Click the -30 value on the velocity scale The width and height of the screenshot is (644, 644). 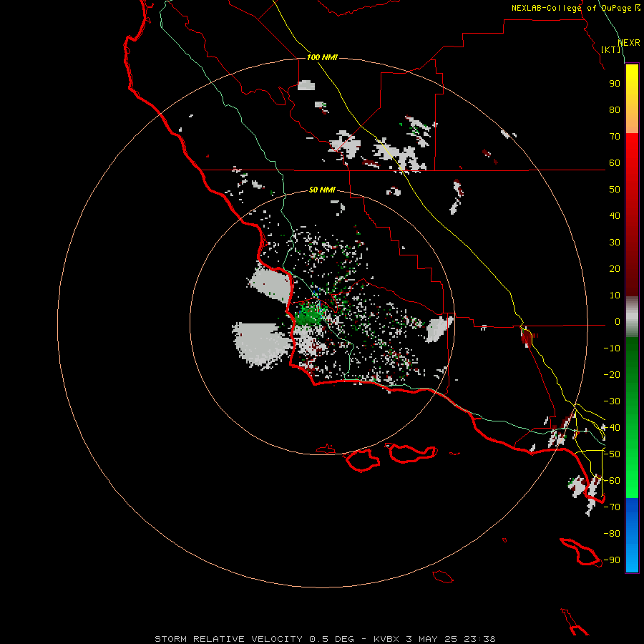(x=612, y=401)
